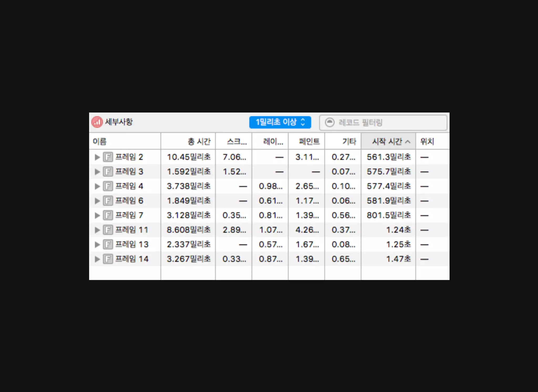Click the F icon of 프레임 4
Viewport: 538px width, 392px height.
[x=108, y=186]
